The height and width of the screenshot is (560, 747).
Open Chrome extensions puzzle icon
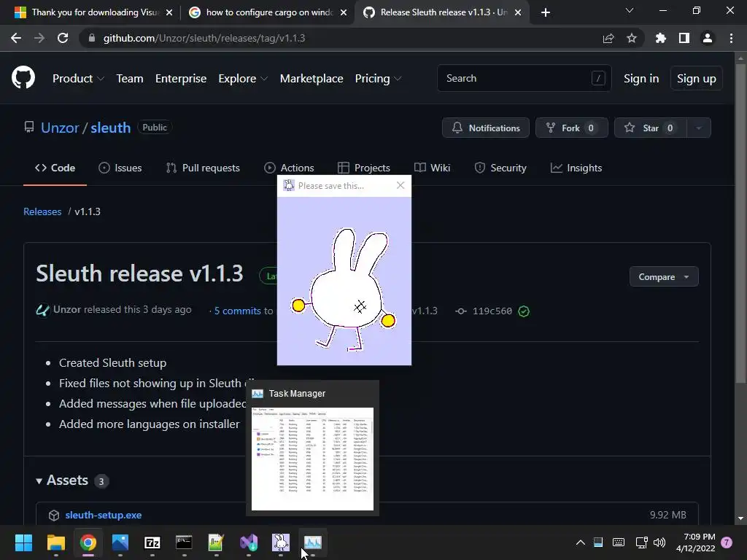tap(661, 38)
